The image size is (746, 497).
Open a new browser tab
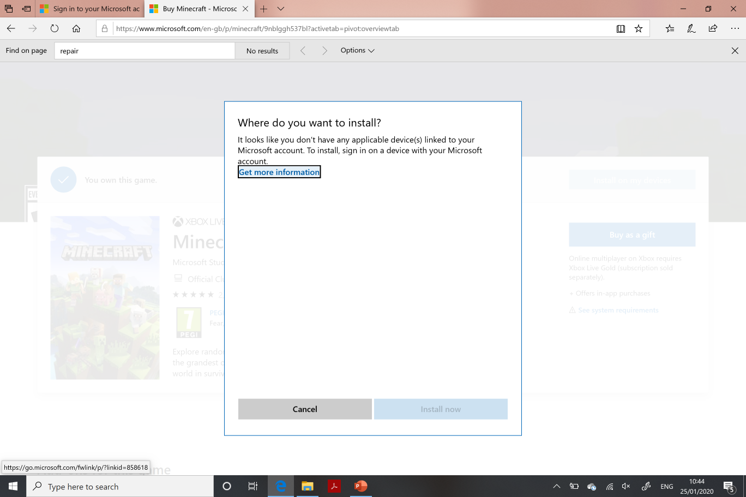pos(264,9)
